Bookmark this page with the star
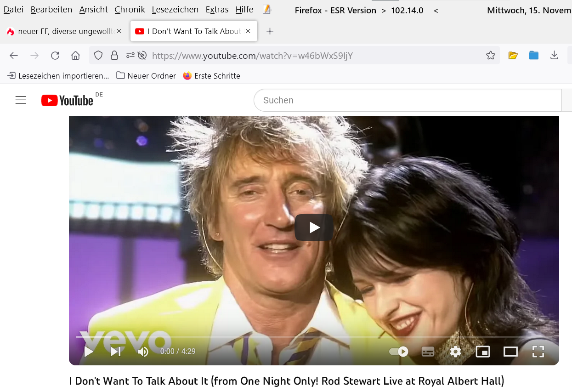 491,56
